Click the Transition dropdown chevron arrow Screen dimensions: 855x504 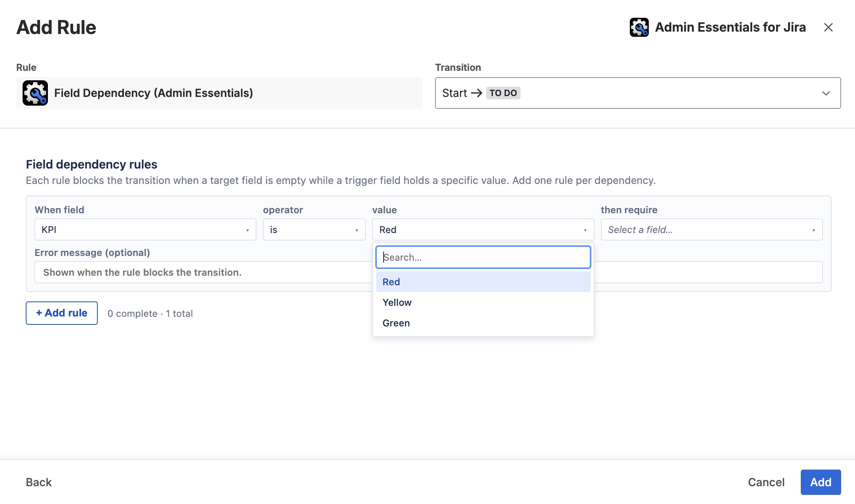click(x=826, y=93)
